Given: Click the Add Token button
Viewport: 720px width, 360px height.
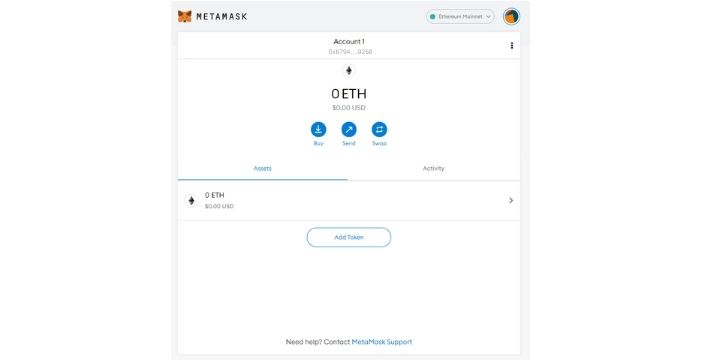Looking at the screenshot, I should pos(349,237).
